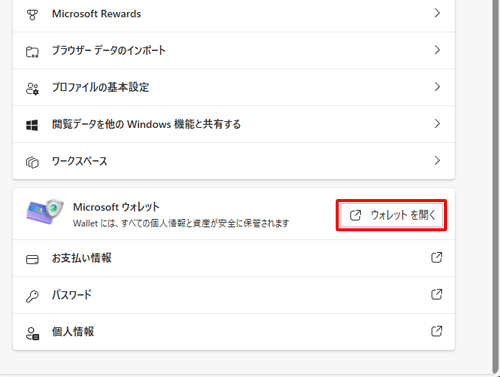Click the Microsoft ウォレット heading
500x377 pixels.
coord(116,207)
